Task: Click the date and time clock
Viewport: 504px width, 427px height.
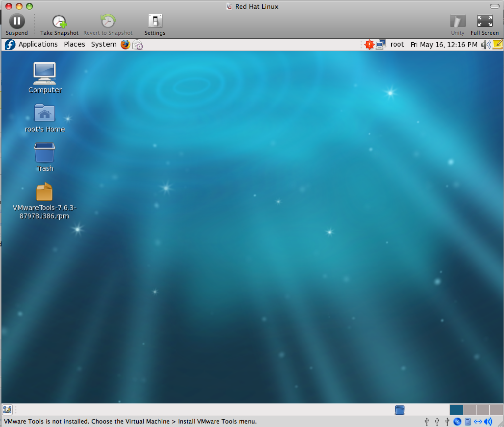Action: pyautogui.click(x=444, y=45)
